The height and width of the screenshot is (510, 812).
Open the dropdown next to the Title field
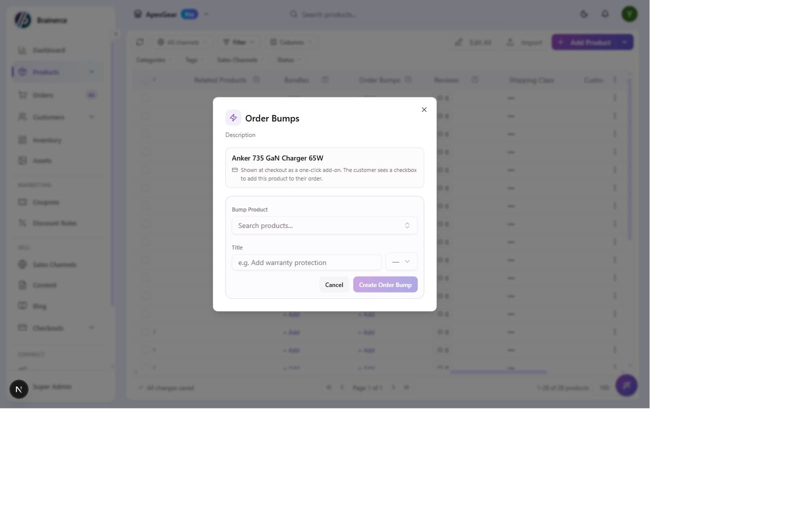coord(401,262)
